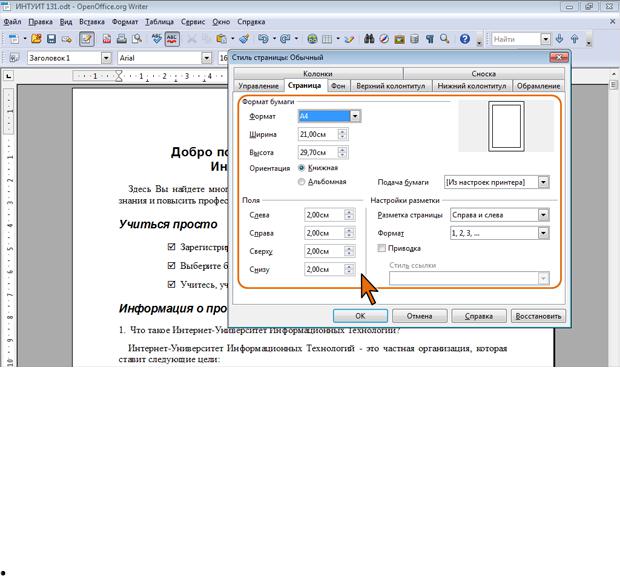Save the document with the floppy icon
The height and width of the screenshot is (580, 620).
tap(51, 39)
